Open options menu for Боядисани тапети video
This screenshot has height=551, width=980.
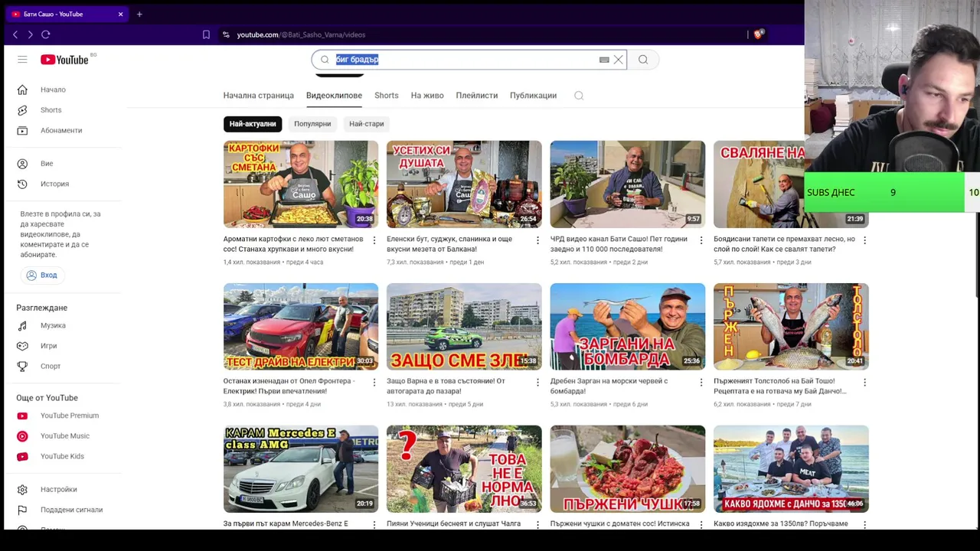pyautogui.click(x=864, y=240)
